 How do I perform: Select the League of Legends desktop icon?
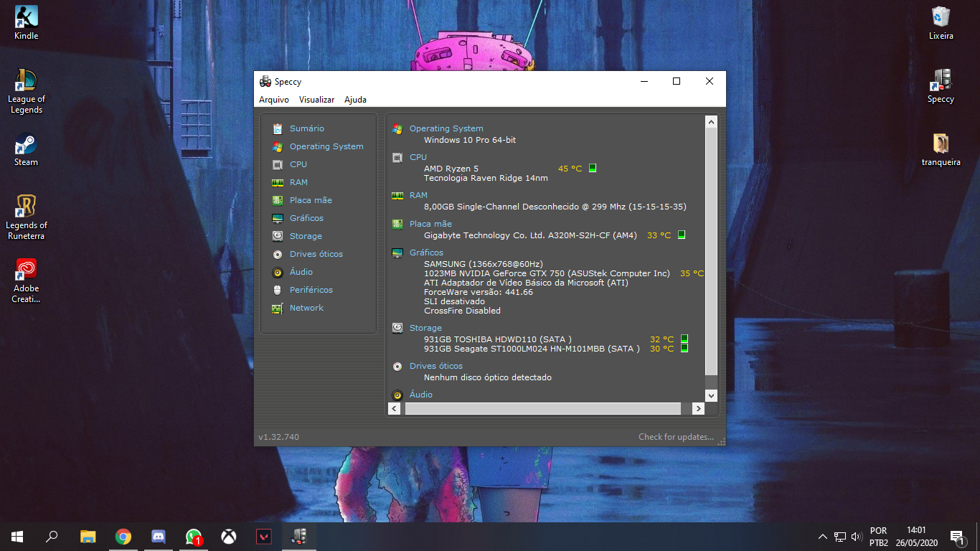(27, 91)
